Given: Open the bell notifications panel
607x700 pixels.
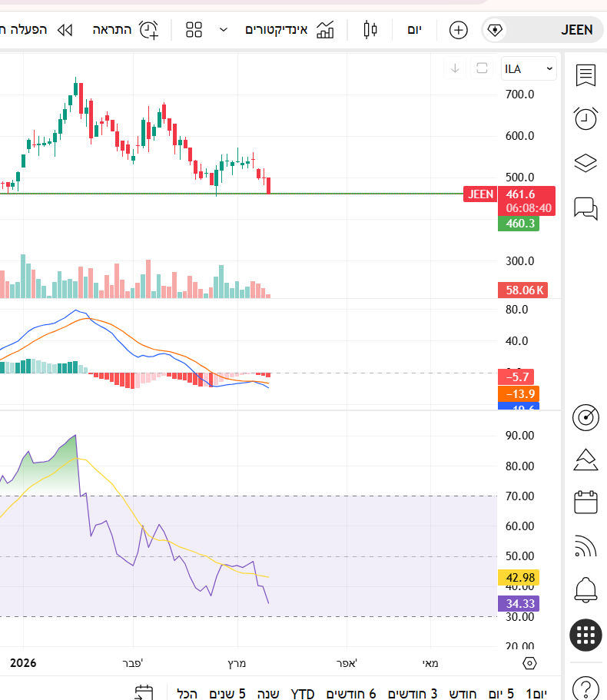Looking at the screenshot, I should [586, 590].
